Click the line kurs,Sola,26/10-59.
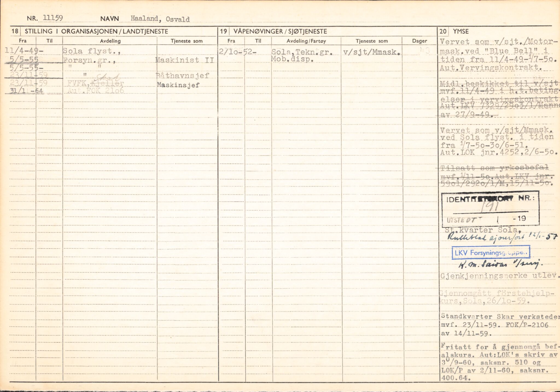Image resolution: width=560 pixels, height=392 pixels. coord(485,301)
